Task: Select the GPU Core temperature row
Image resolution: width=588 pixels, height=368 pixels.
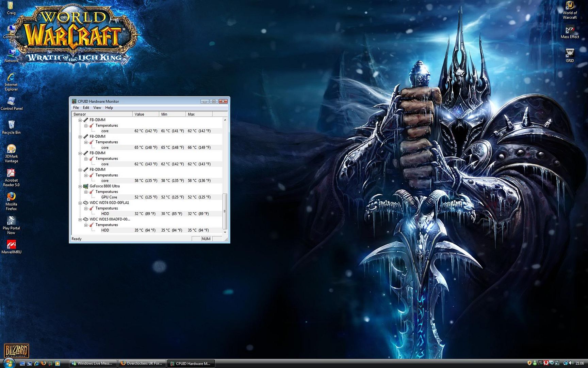Action: pyautogui.click(x=147, y=197)
